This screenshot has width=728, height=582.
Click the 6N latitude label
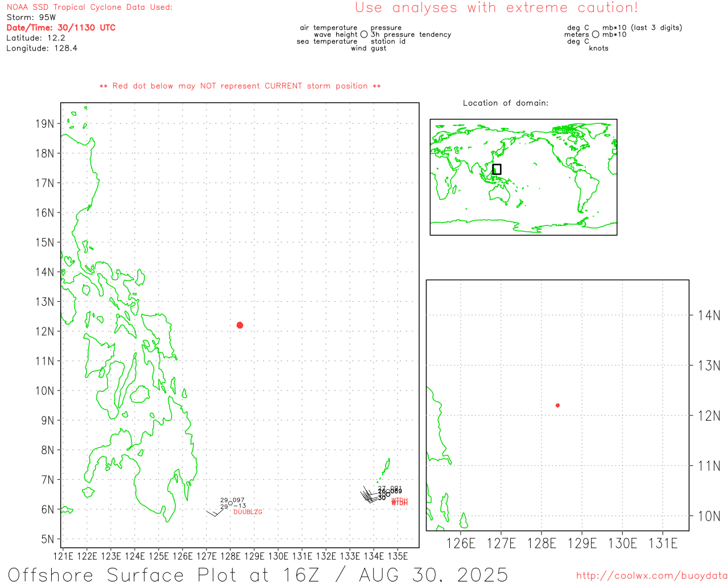click(48, 510)
